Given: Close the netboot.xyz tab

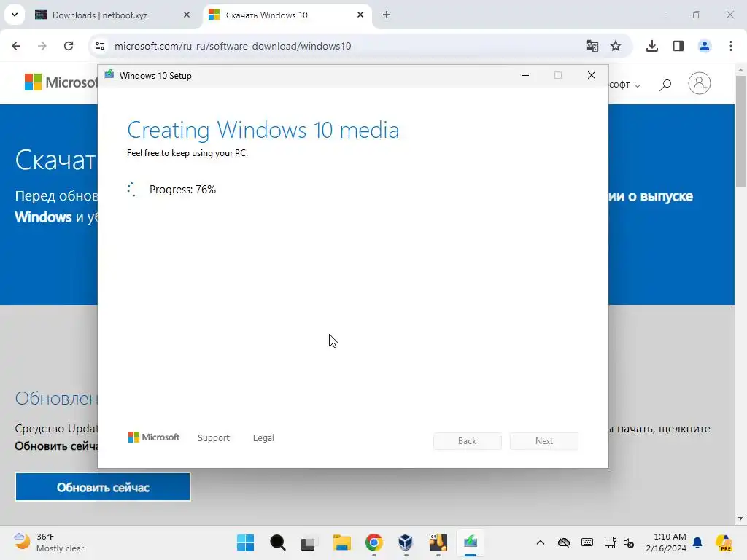Looking at the screenshot, I should tap(186, 15).
